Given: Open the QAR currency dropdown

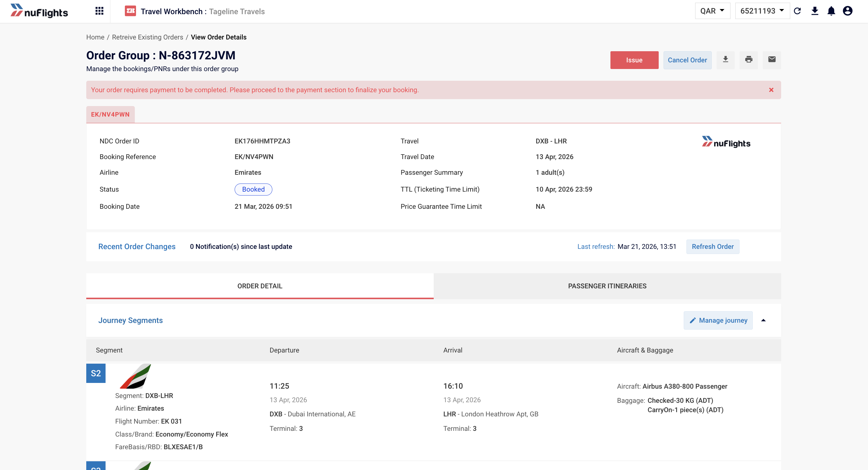Looking at the screenshot, I should [712, 11].
